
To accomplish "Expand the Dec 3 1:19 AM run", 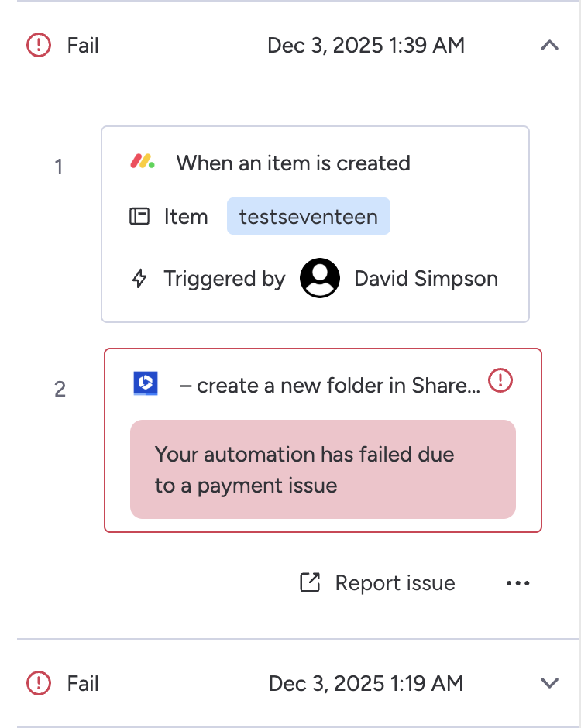I will pos(549,683).
